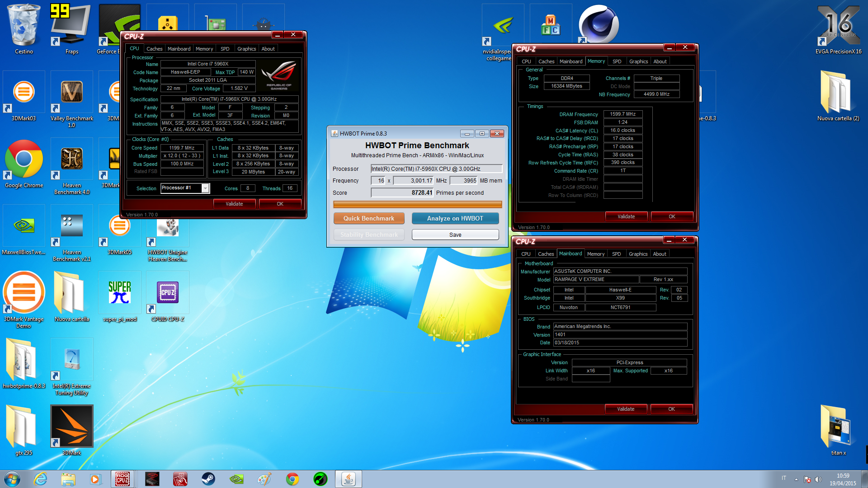Open Paint from the taskbar

(264, 479)
